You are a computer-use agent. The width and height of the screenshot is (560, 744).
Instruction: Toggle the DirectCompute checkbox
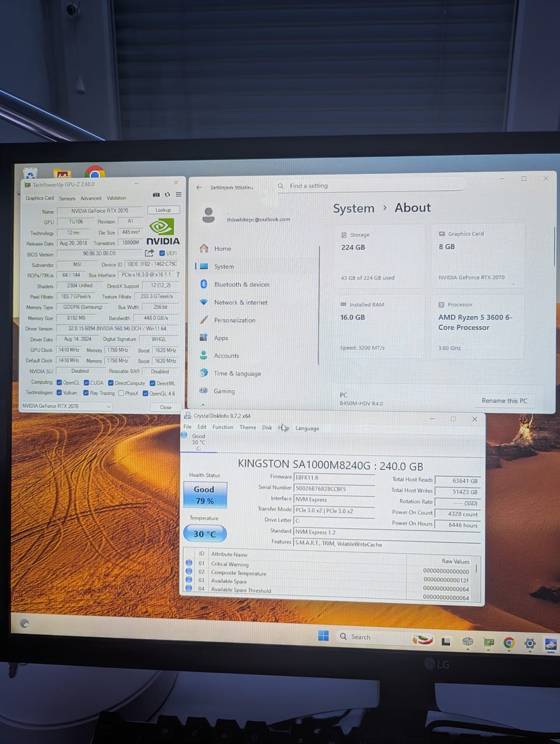click(x=111, y=383)
